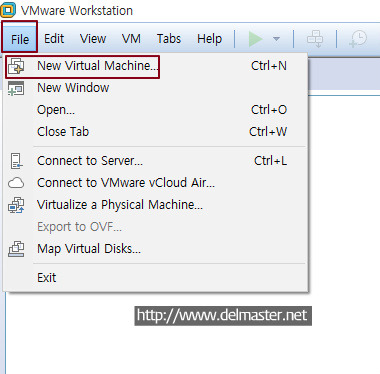Click the New Virtual Machine icon
Screen dimensions: 380x374
(x=16, y=65)
